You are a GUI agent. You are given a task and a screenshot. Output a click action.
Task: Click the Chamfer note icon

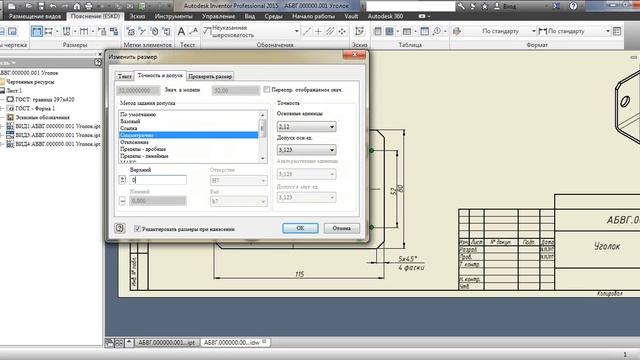click(142, 31)
